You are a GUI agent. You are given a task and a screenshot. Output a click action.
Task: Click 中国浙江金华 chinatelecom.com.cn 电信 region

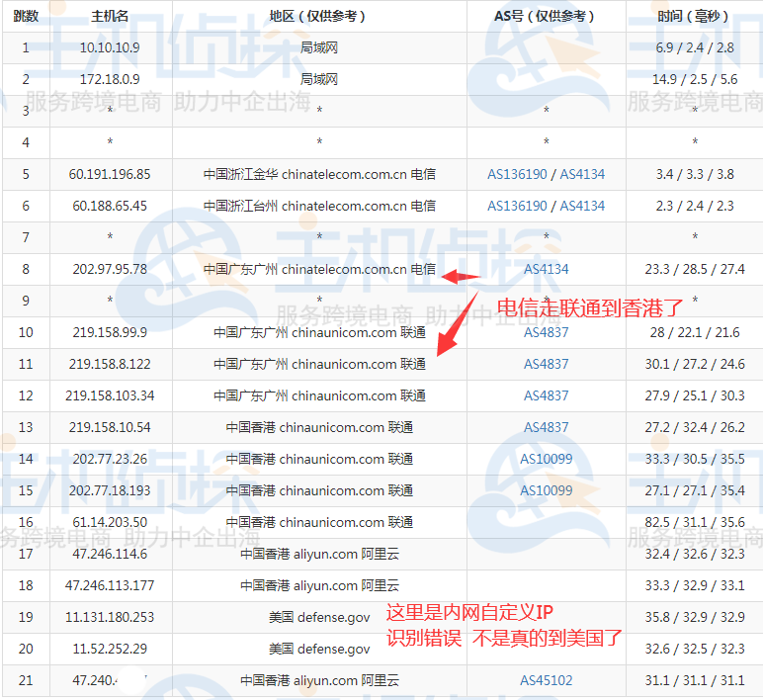click(x=319, y=174)
